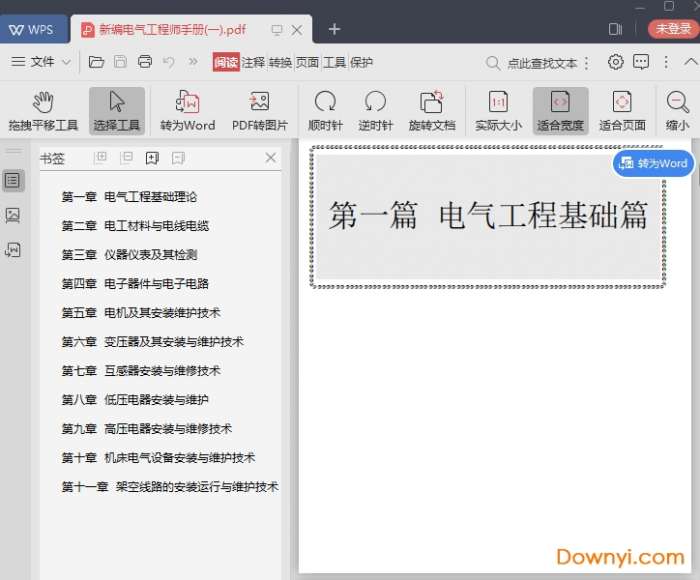Add a new bookmark with the plus-bookmark icon
The height and width of the screenshot is (580, 700).
[x=152, y=158]
